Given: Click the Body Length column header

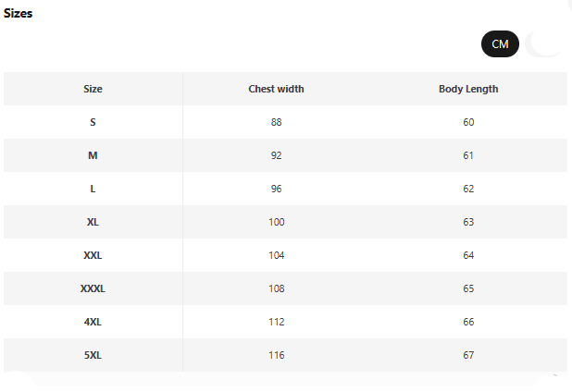Looking at the screenshot, I should [x=468, y=90].
